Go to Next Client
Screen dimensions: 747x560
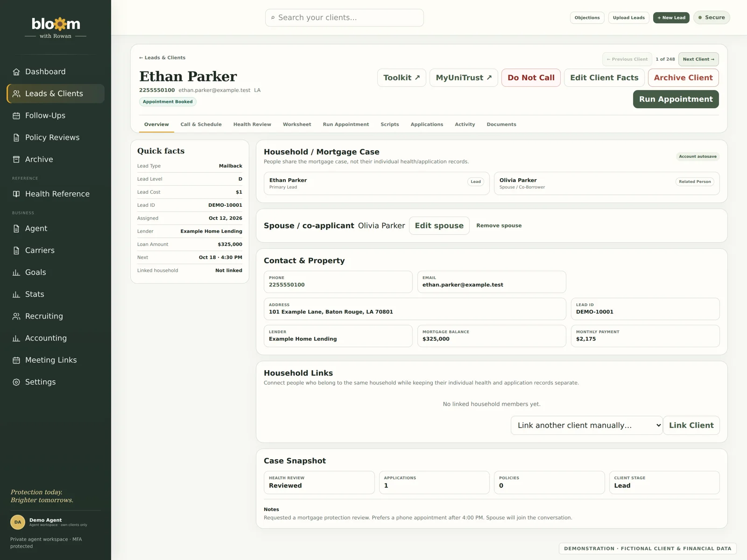698,59
